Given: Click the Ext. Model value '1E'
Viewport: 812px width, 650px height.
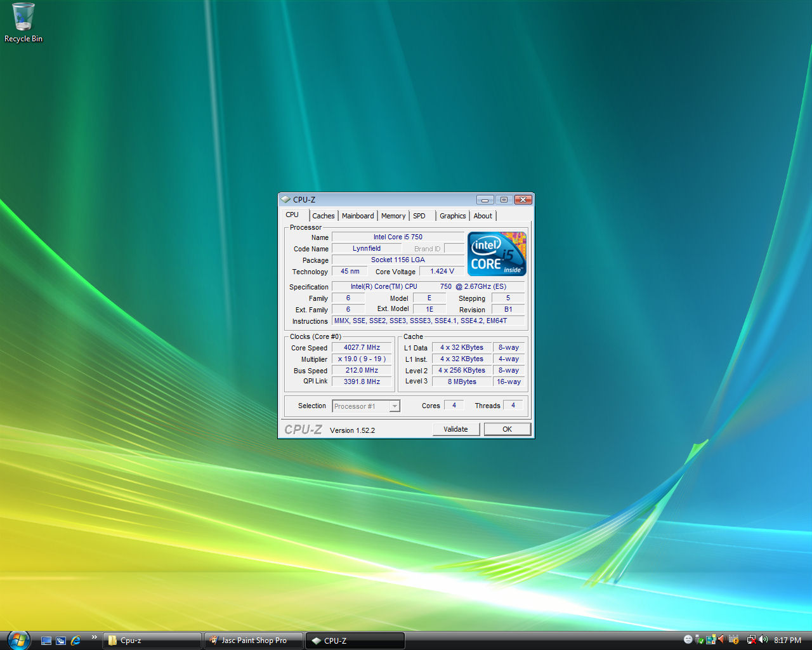Looking at the screenshot, I should pos(429,309).
